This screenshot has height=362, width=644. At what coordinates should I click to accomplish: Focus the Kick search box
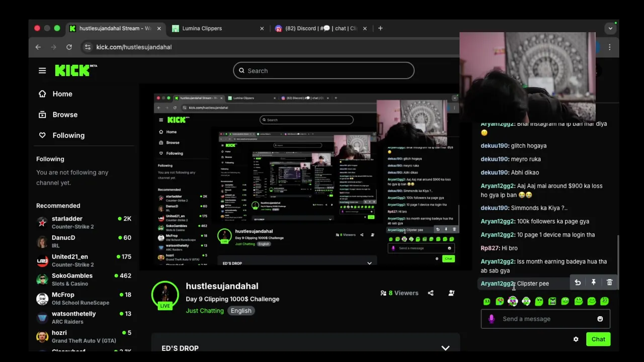(x=324, y=71)
